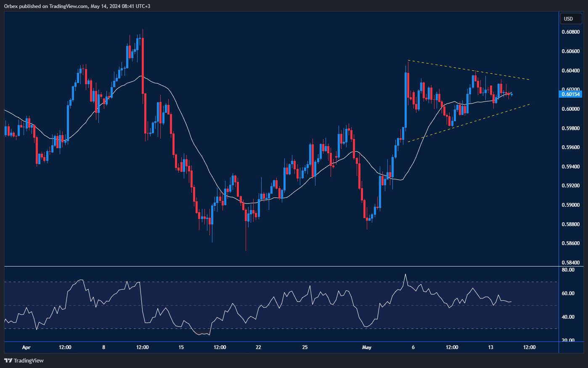This screenshot has width=588, height=368.
Task: Click the 0.60800 price axis label
Action: tap(571, 32)
